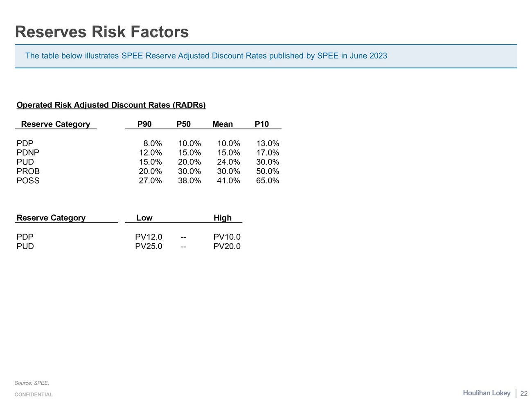This screenshot has width=532, height=399.
Task: Click the 8.0% PDP P90 value
Action: coord(152,144)
